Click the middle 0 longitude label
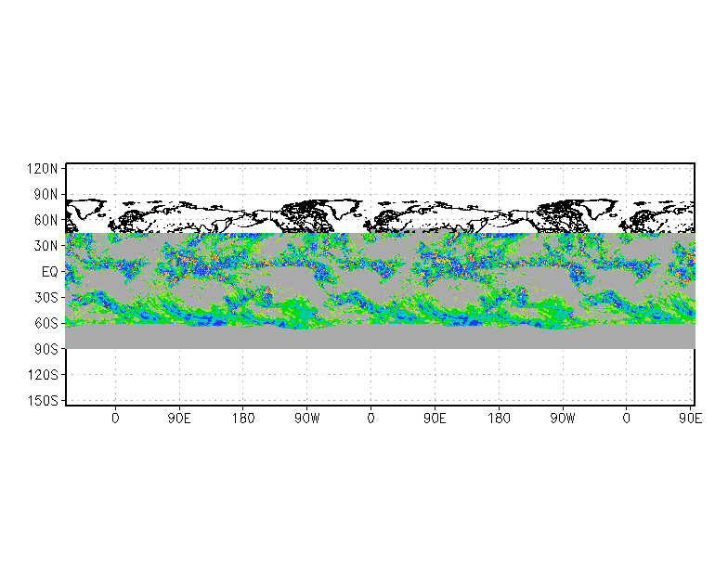 click(x=370, y=419)
